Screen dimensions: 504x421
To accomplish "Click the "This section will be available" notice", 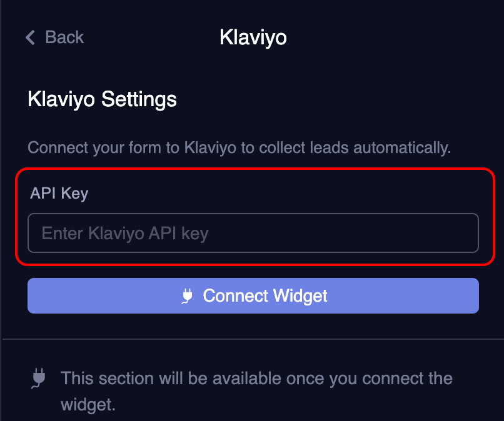I will click(256, 379).
